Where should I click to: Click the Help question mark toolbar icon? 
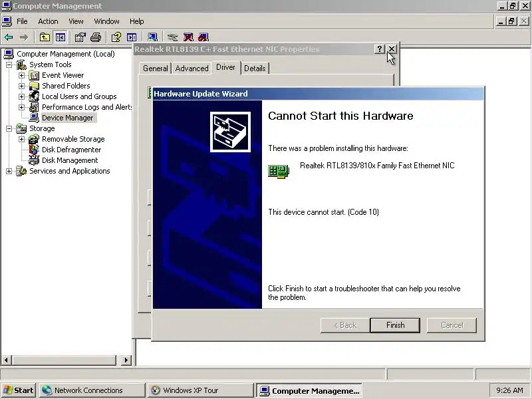pos(116,37)
